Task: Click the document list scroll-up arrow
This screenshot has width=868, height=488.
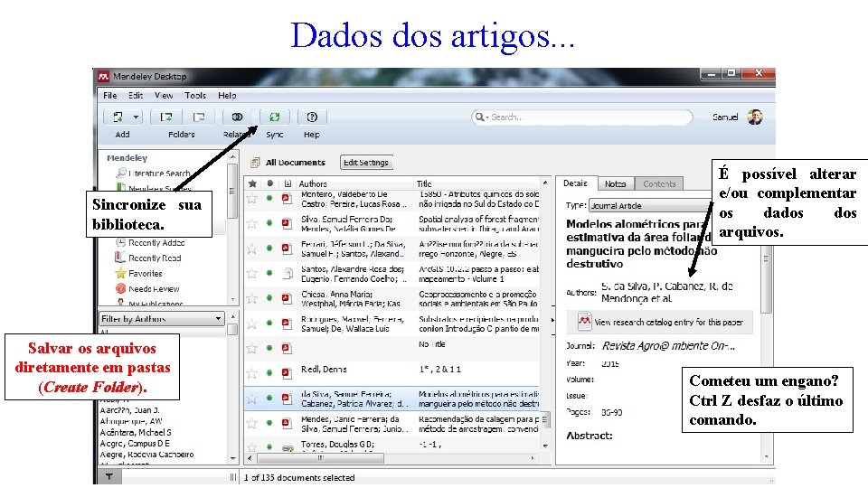Action: tap(545, 183)
